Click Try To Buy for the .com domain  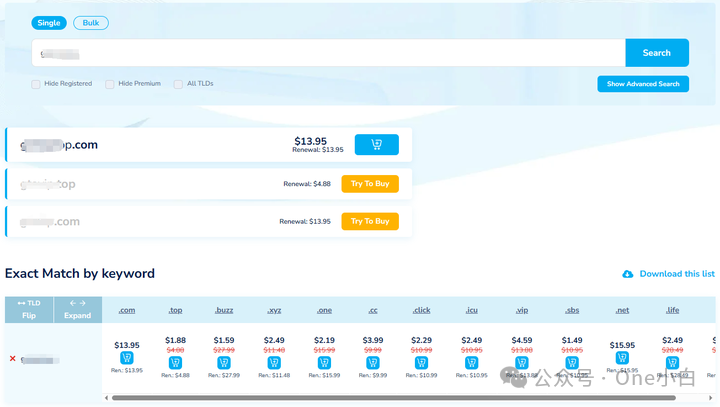(370, 221)
